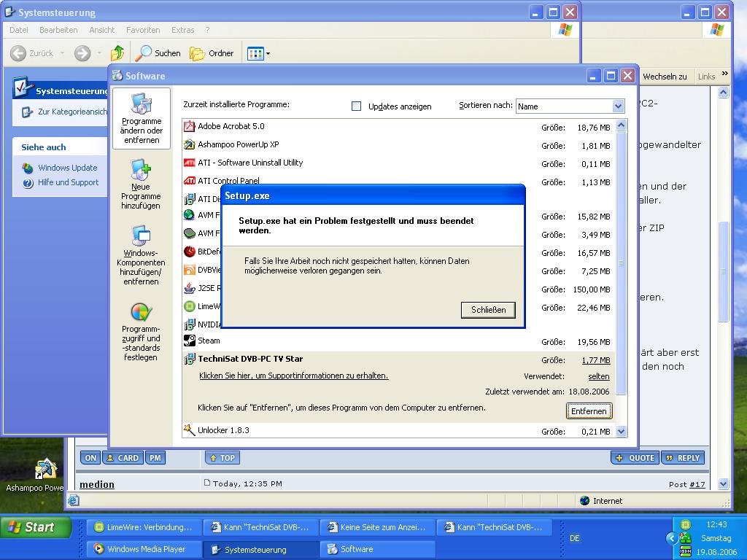Click the Schließen button in Setup.exe dialog
The width and height of the screenshot is (747, 560).
point(488,310)
